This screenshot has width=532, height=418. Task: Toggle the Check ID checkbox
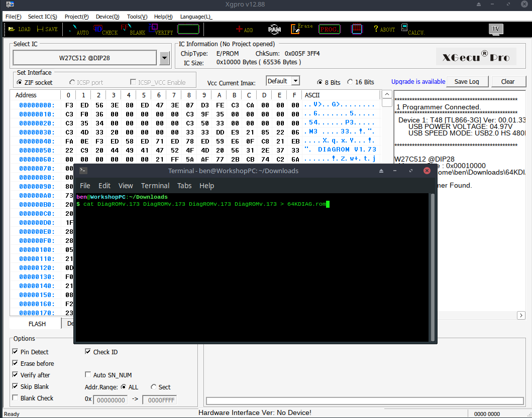[88, 352]
